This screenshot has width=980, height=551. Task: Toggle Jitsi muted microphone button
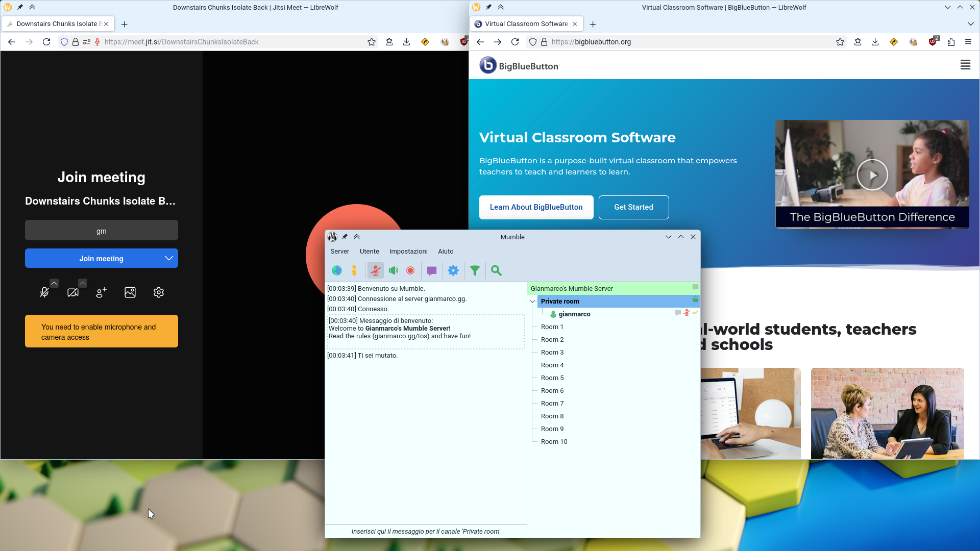tap(44, 292)
